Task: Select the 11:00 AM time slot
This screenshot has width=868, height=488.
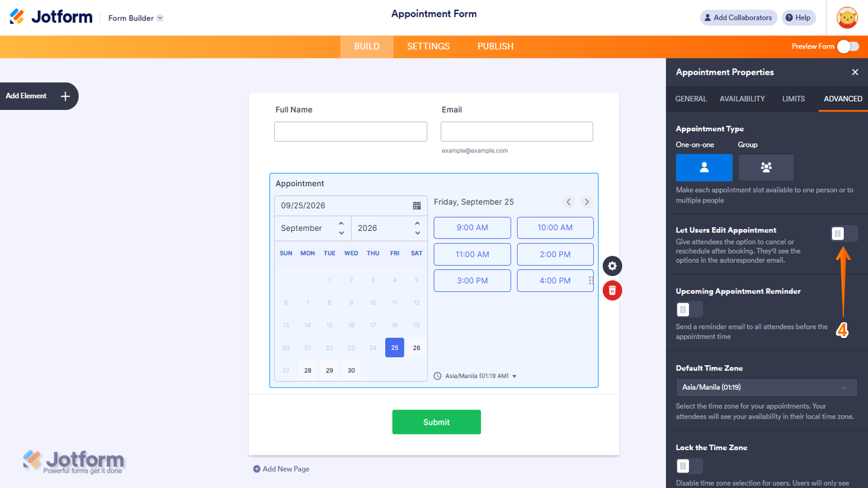Action: click(473, 254)
